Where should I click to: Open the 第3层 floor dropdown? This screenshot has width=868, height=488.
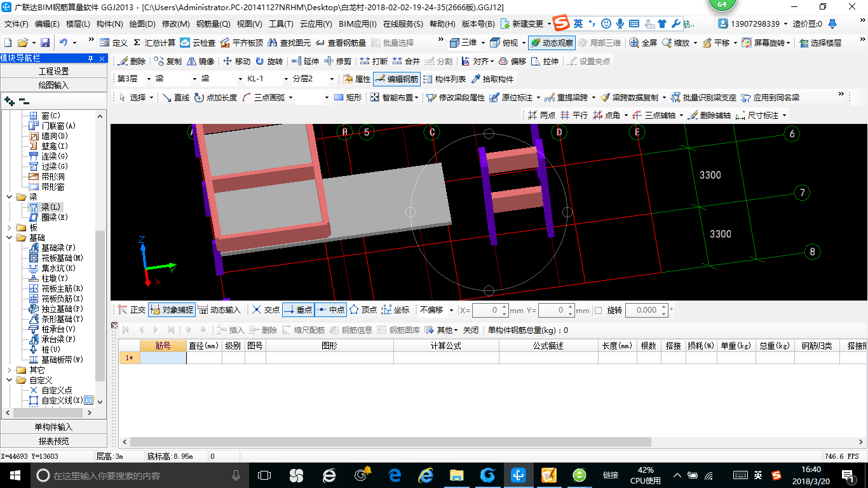coord(149,79)
